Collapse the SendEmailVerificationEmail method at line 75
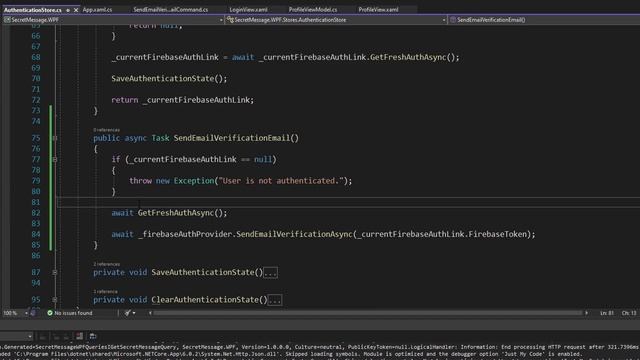Screen dimensions: 640x360 pos(55,138)
